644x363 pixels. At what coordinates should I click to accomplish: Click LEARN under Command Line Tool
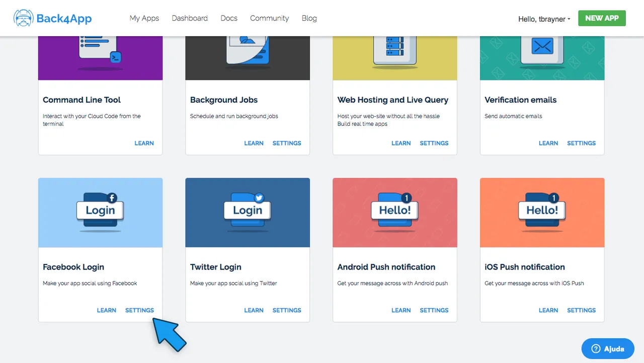point(144,143)
